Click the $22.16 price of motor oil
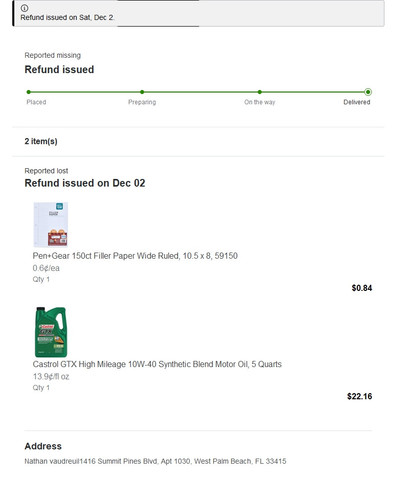 pos(359,396)
